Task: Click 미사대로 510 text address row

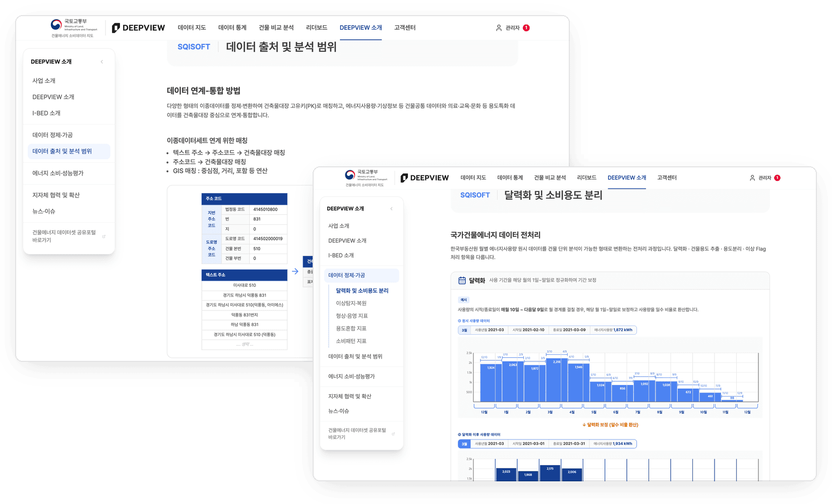Action: coord(245,285)
